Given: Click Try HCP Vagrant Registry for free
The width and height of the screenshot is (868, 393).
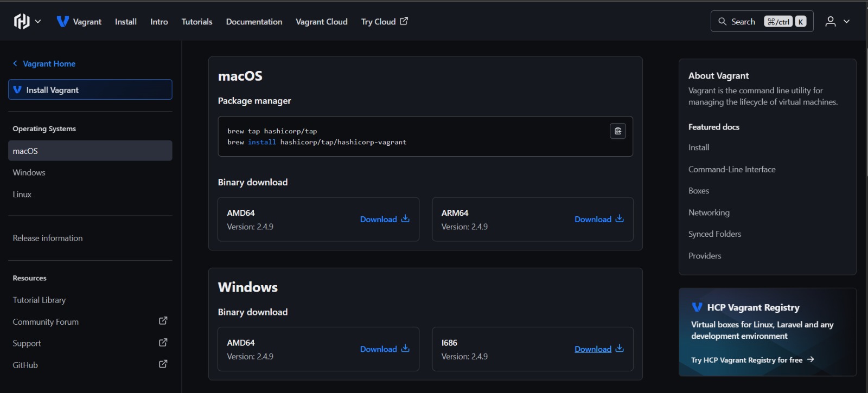Looking at the screenshot, I should coord(752,360).
